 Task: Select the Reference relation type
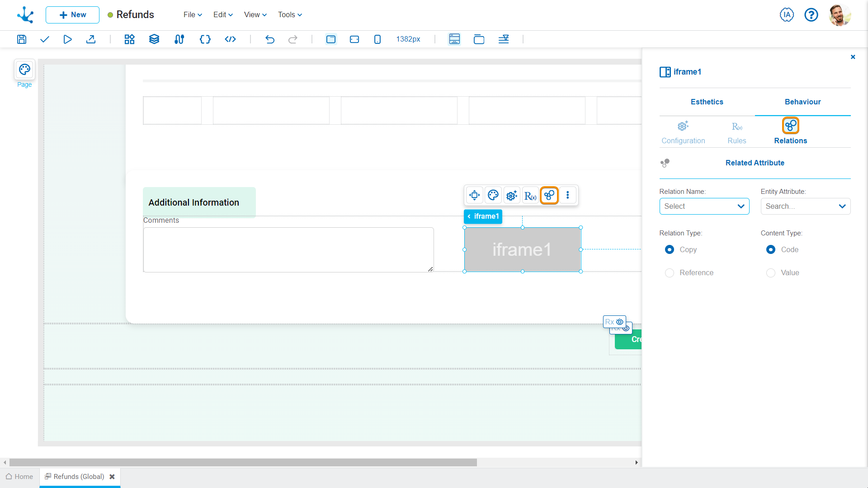click(x=670, y=273)
